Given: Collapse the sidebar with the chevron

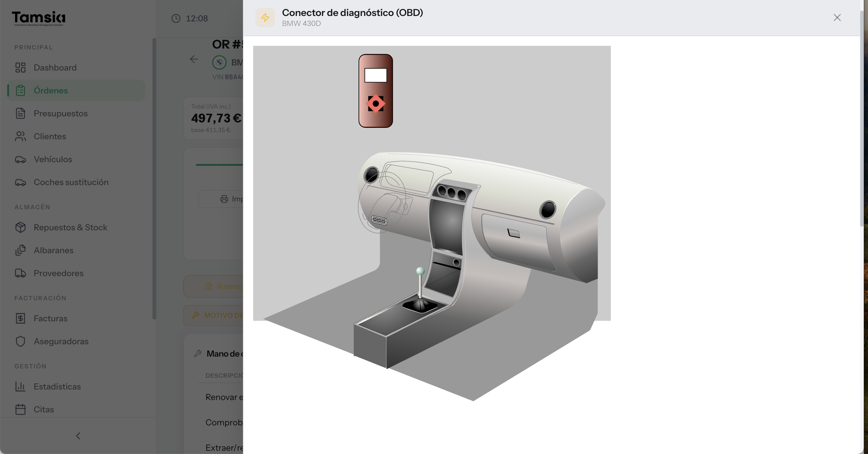Looking at the screenshot, I should click(x=78, y=436).
